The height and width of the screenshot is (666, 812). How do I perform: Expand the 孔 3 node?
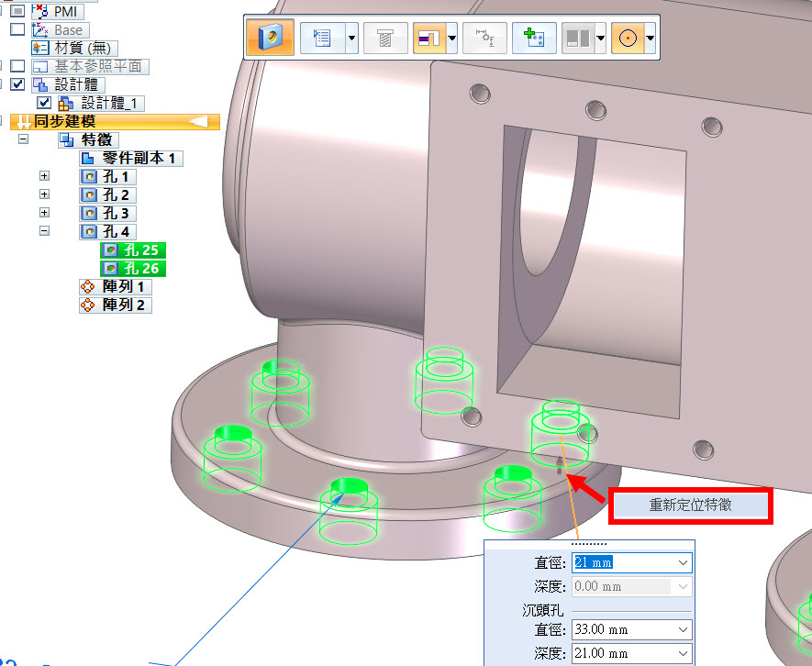(x=45, y=212)
